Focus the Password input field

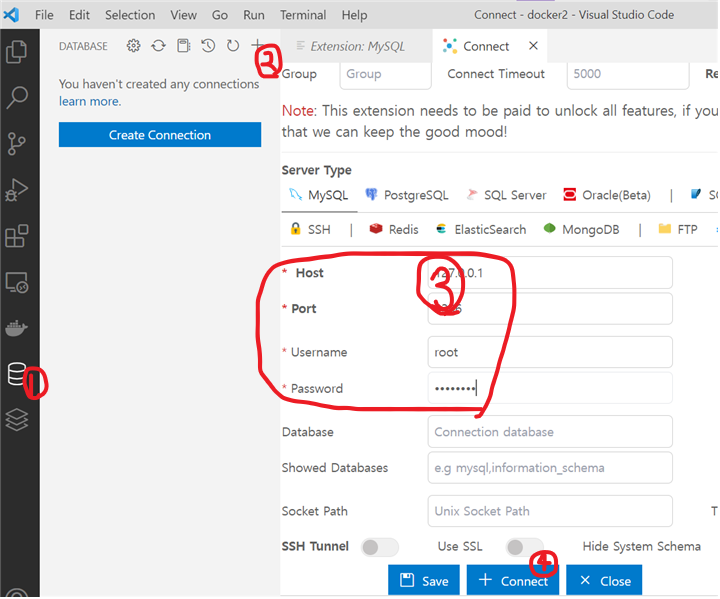click(x=550, y=389)
